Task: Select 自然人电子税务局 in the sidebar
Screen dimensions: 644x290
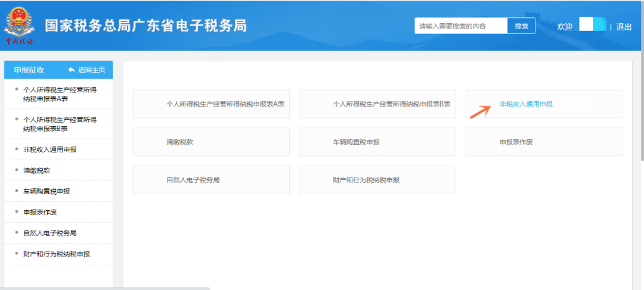Action: point(50,233)
